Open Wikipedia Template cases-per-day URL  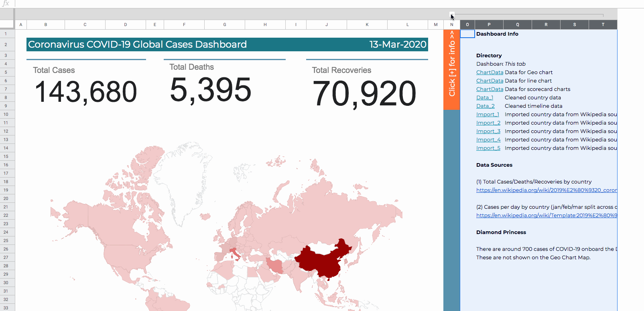coord(546,216)
